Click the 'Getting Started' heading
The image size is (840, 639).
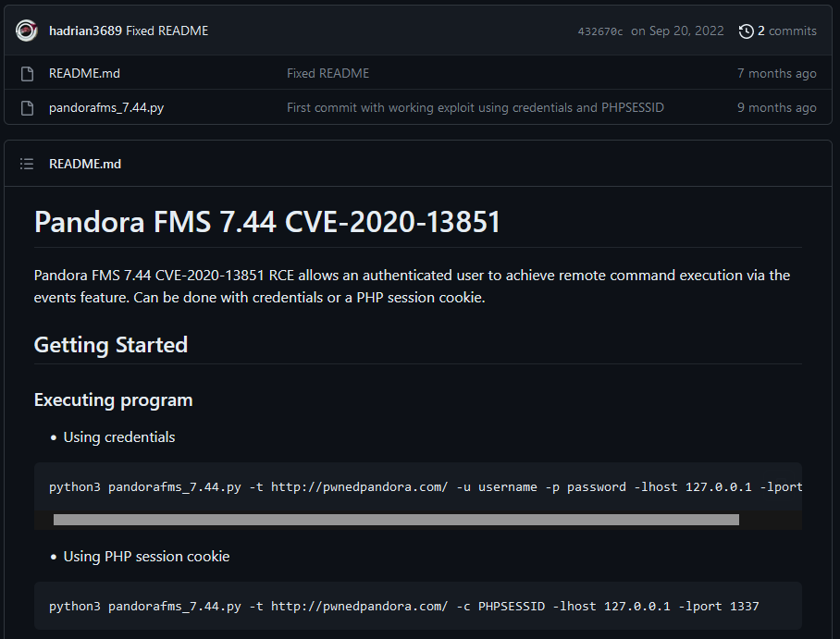click(x=111, y=345)
